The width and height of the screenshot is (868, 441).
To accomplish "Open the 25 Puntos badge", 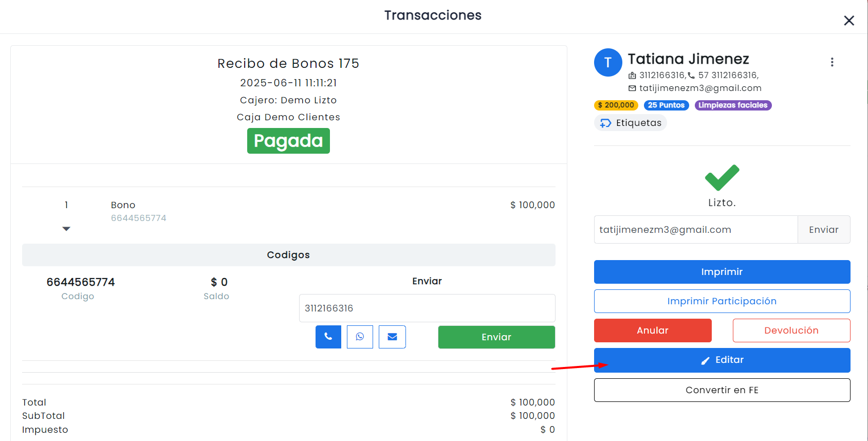I will (666, 105).
